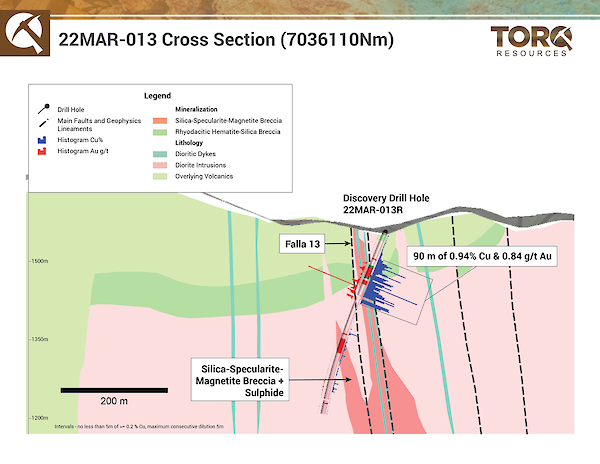Click the TORQ Resources logo
This screenshot has width=600, height=464.
pos(532,41)
